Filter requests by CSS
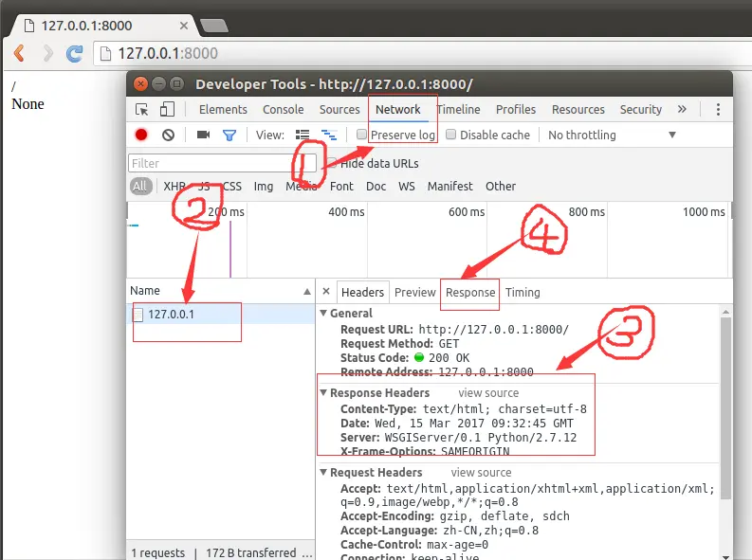 click(232, 187)
